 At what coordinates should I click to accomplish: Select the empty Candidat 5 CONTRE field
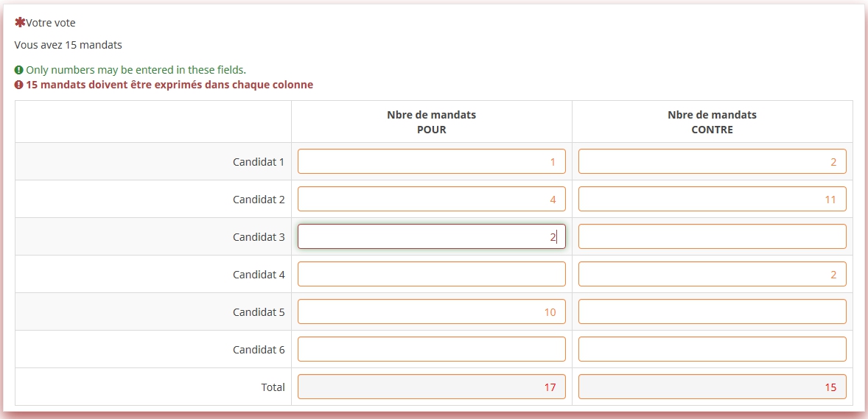click(712, 311)
